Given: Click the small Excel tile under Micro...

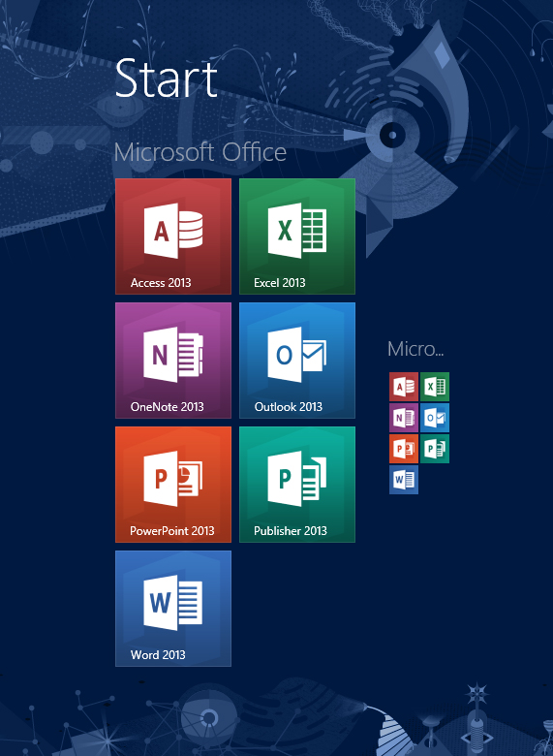Looking at the screenshot, I should 435,387.
